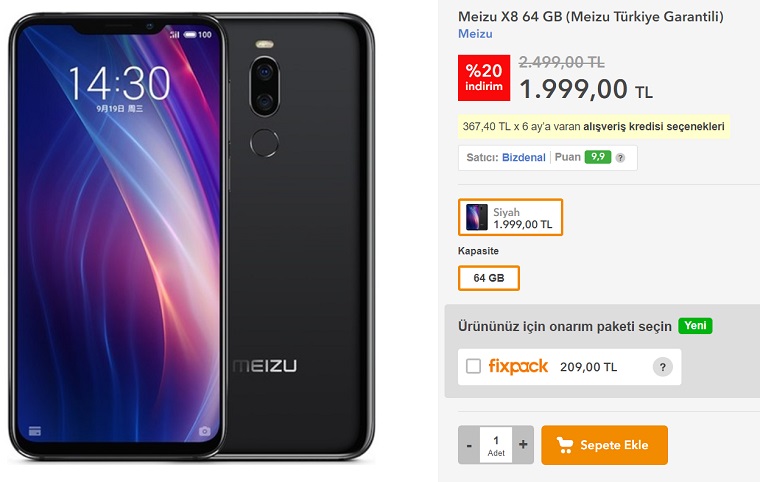Click the quantity Adet input field

496,445
